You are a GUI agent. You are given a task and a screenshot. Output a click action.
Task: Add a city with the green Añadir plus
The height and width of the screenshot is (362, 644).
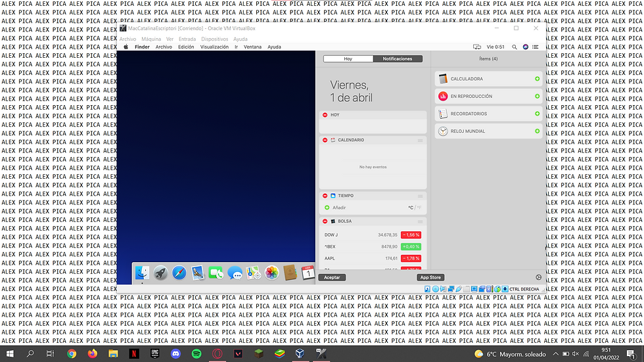[x=327, y=208]
